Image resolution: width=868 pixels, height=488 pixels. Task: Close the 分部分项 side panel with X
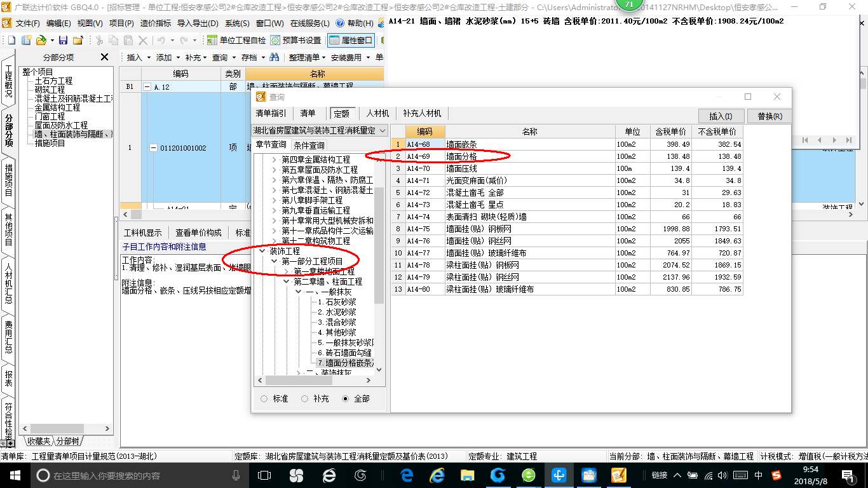tap(105, 57)
